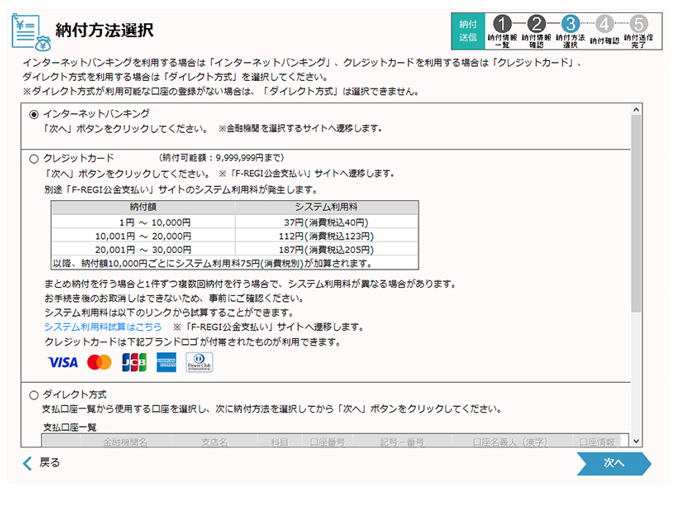Click the step 1 納付情報一覧 circle
Viewport: 680px width, 520px height.
pyautogui.click(x=502, y=23)
